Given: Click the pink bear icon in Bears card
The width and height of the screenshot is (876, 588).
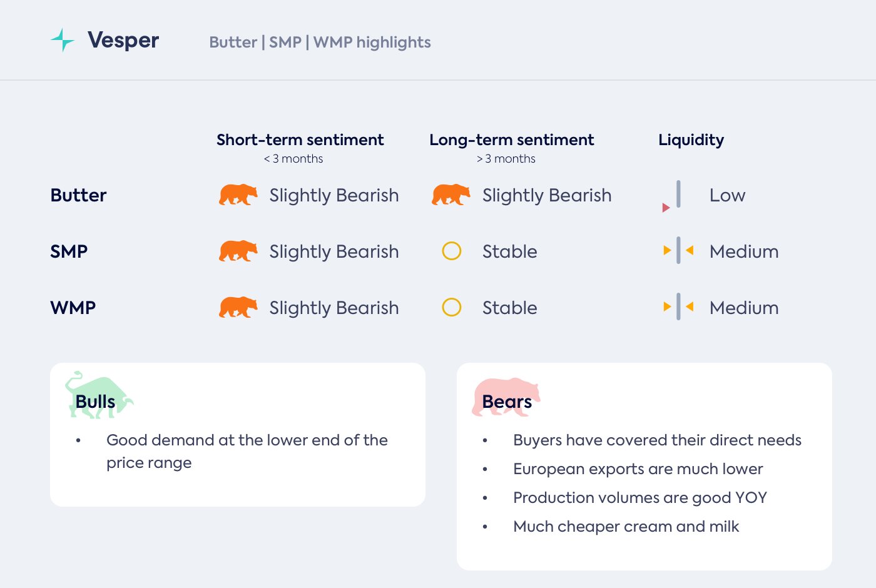Looking at the screenshot, I should (x=506, y=397).
